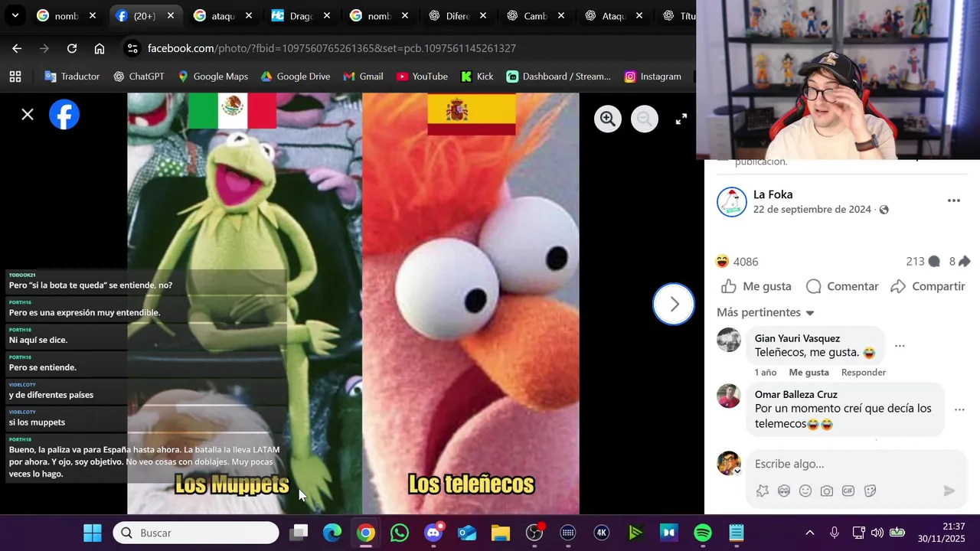The width and height of the screenshot is (980, 551).
Task: Open the Windows Start menu
Action: pyautogui.click(x=93, y=533)
